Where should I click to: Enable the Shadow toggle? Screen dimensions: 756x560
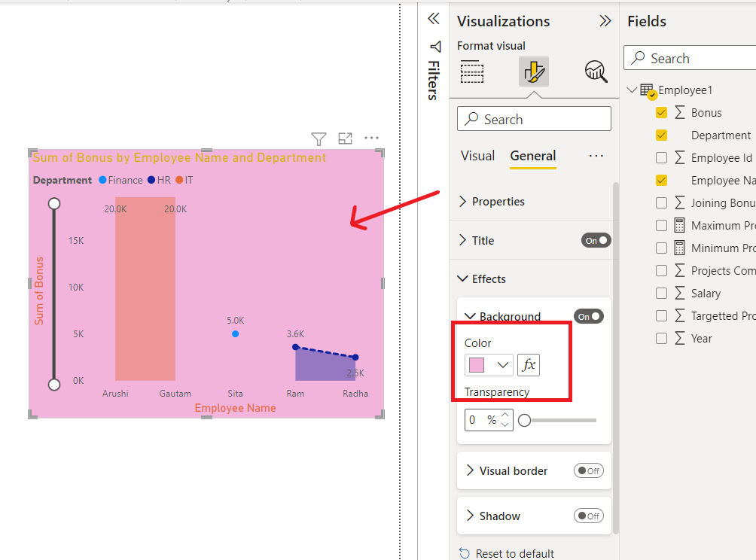[x=588, y=516]
